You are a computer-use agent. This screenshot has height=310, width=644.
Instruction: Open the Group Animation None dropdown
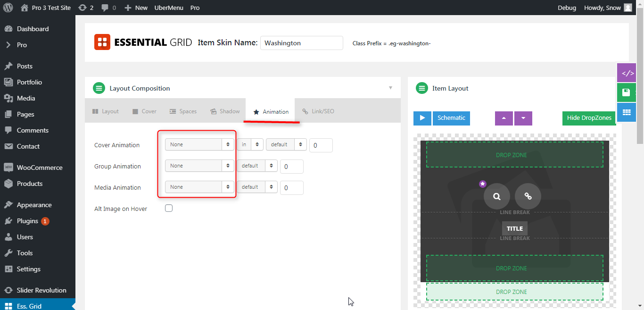coord(199,166)
